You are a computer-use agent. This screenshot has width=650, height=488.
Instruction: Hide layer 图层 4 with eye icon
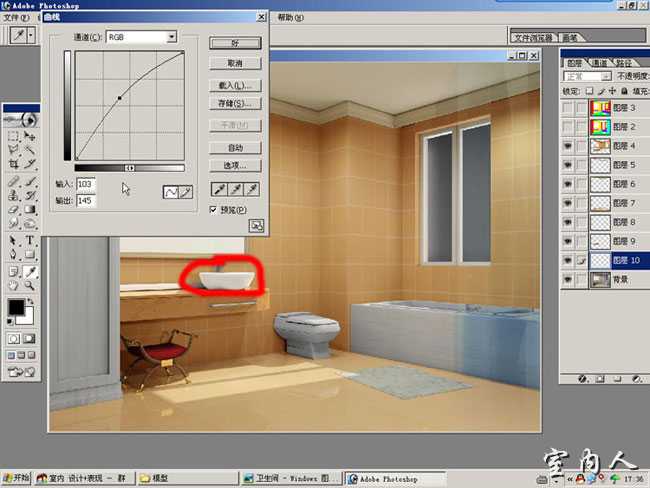568,146
